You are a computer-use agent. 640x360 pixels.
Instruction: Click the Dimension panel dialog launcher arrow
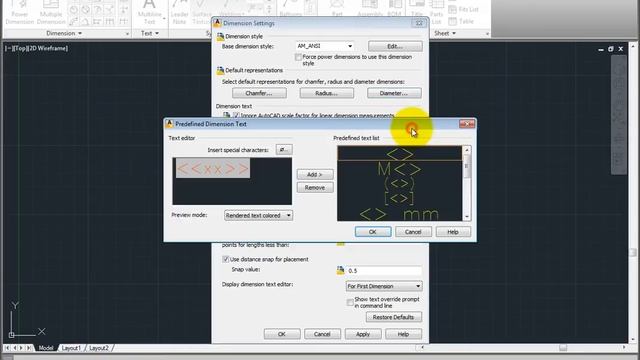pos(127,34)
